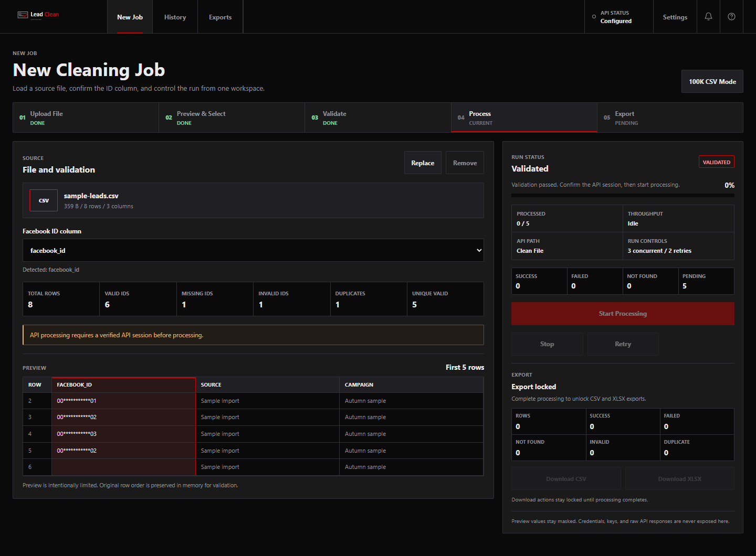Click the run progress bar
756x556 pixels.
(x=623, y=196)
